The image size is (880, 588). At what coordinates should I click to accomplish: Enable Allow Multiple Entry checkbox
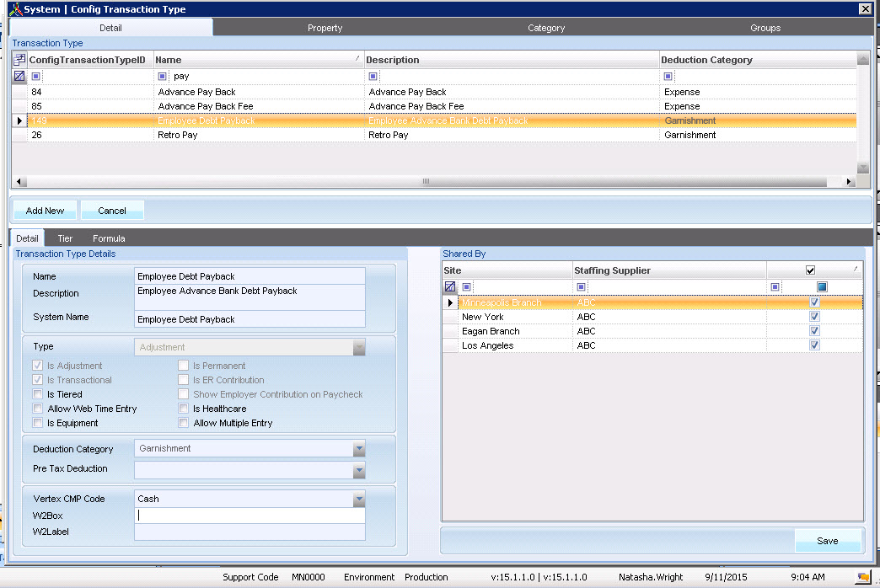click(183, 423)
